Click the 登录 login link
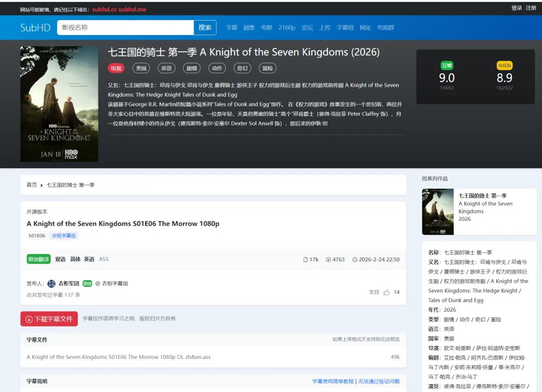Screen dimensions: 542x392 click(516, 8)
